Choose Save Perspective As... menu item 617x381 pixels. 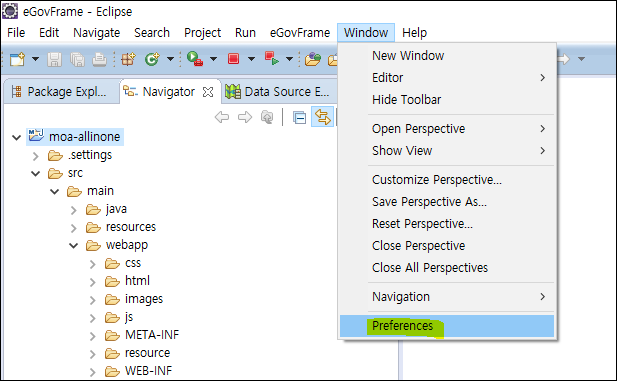point(447,202)
